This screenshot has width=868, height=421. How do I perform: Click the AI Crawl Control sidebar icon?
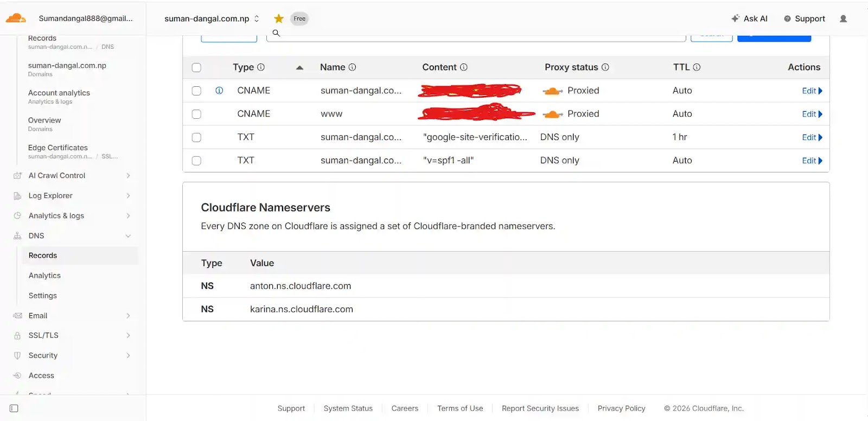click(17, 176)
